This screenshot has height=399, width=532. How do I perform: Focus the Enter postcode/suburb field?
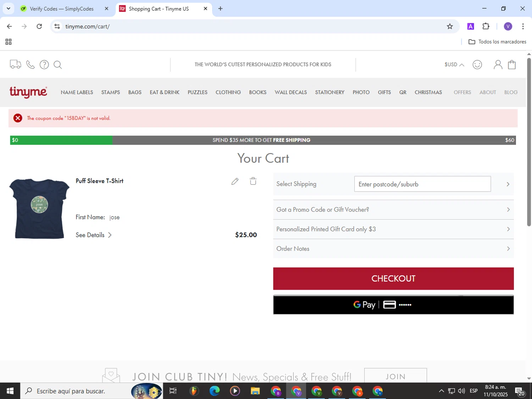point(422,184)
